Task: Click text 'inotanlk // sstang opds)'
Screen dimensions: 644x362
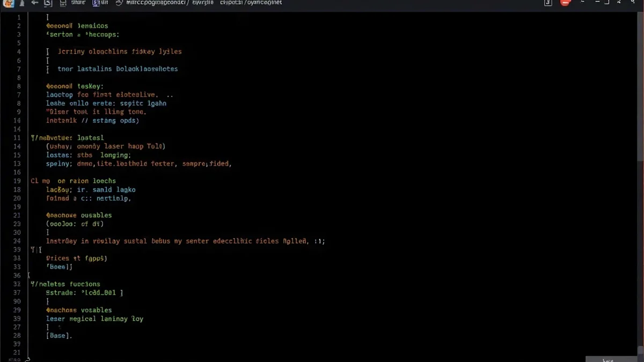Action: point(93,121)
